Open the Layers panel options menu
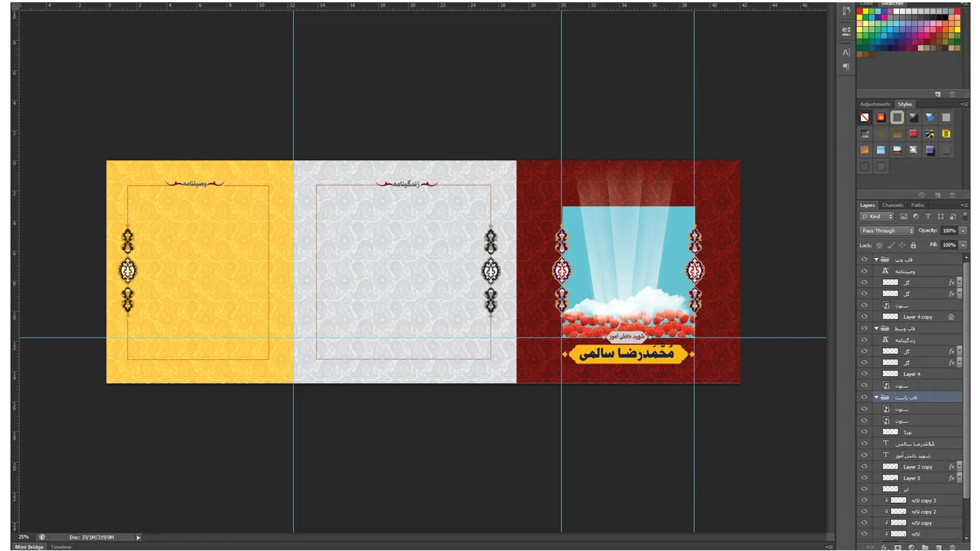 [x=965, y=206]
